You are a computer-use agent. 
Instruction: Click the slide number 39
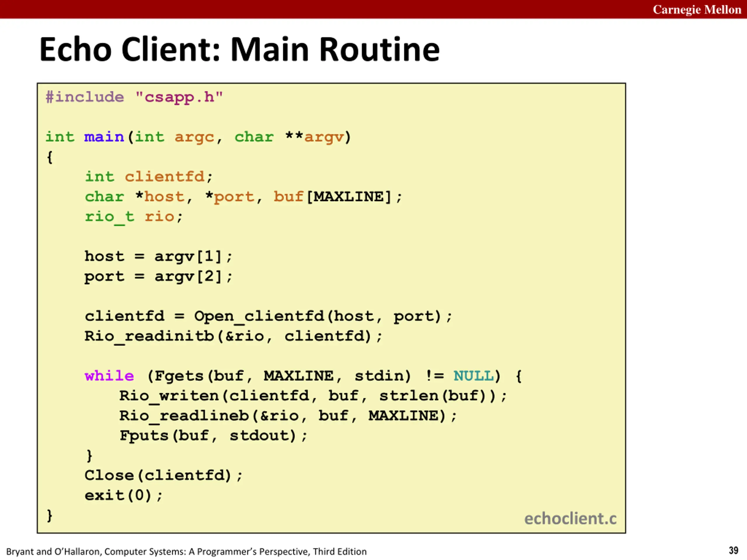[x=734, y=551]
